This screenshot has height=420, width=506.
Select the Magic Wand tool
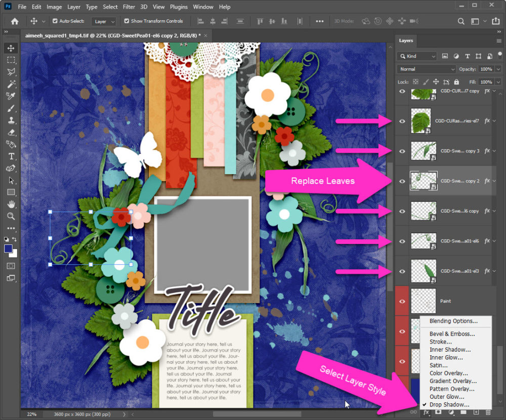pyautogui.click(x=11, y=84)
